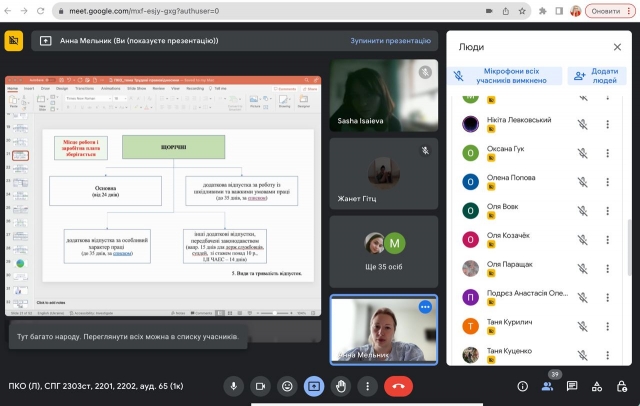Click muted mic icon for Оксана Гук
Viewport: 640px width, 406px height.
pos(582,153)
